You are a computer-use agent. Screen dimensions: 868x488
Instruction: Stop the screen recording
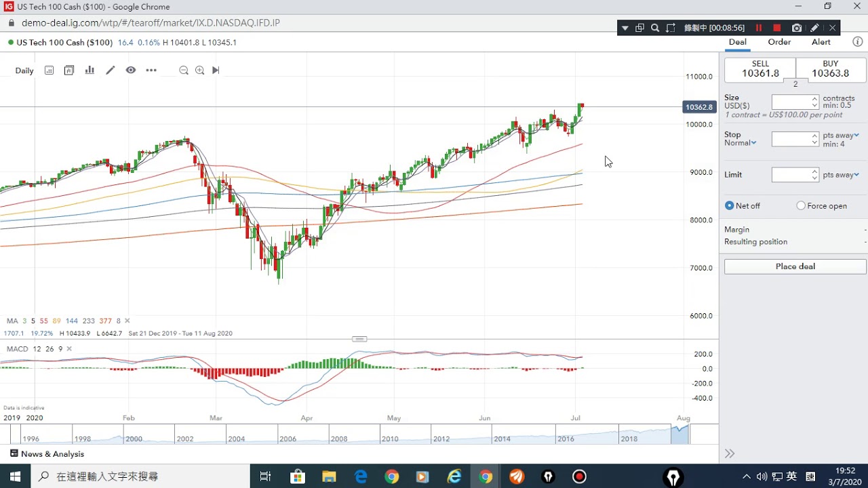click(777, 28)
